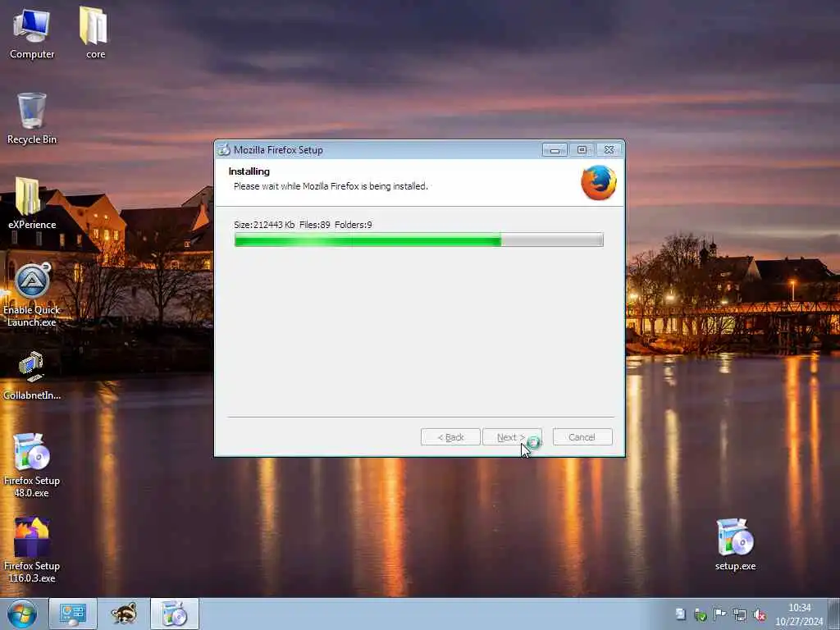Select the core folder on desktop
This screenshot has width=840, height=630.
pyautogui.click(x=95, y=33)
